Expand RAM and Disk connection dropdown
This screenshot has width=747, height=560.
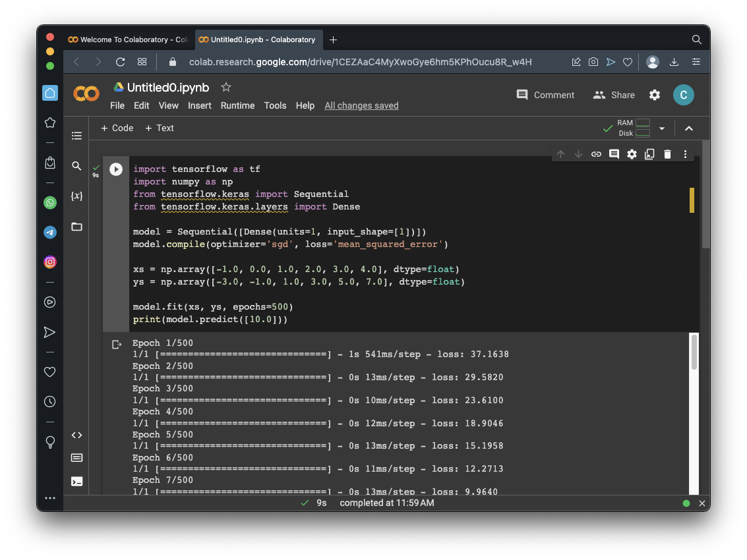[662, 128]
